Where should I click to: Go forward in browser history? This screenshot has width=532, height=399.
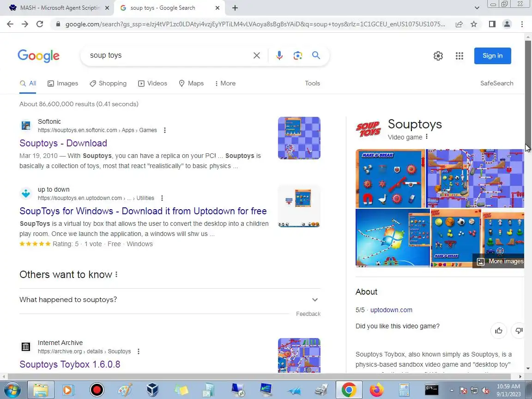point(25,24)
